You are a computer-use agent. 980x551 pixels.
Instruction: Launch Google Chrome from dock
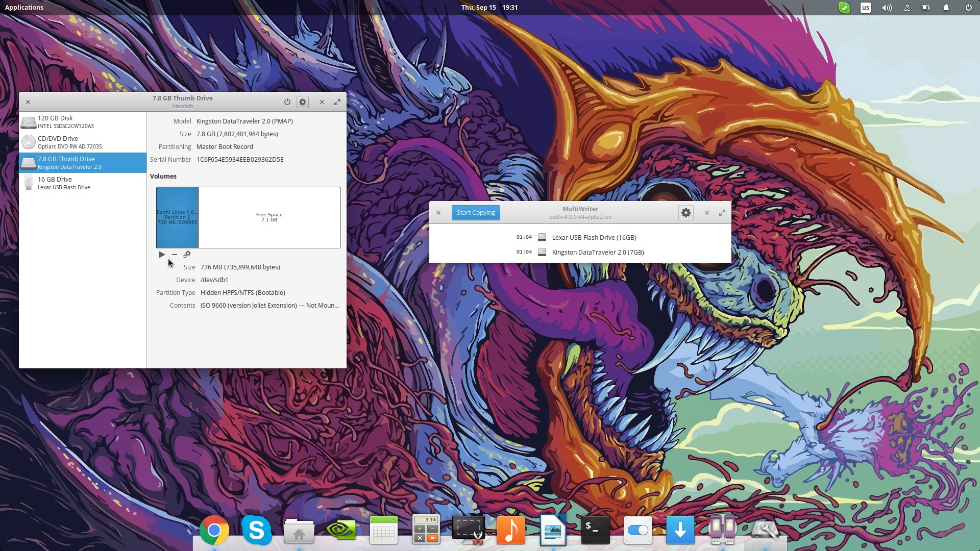(214, 530)
